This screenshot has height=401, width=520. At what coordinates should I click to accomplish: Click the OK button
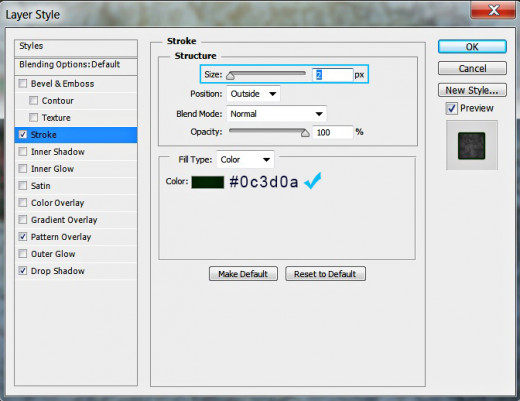tap(472, 47)
